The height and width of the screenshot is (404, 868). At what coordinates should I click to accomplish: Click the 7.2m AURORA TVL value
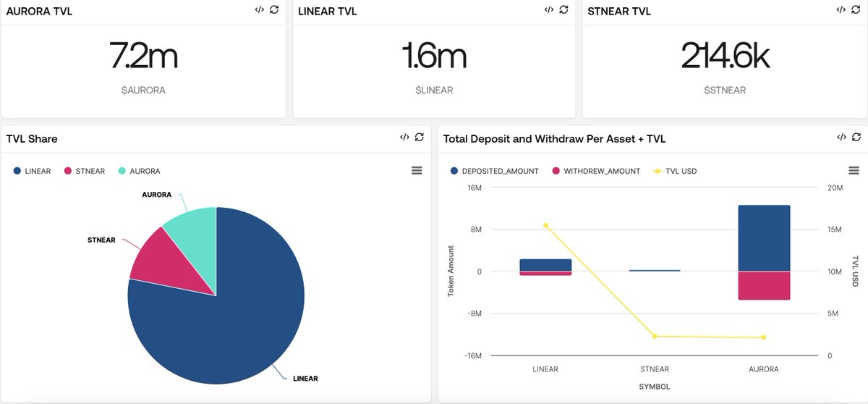(x=143, y=56)
